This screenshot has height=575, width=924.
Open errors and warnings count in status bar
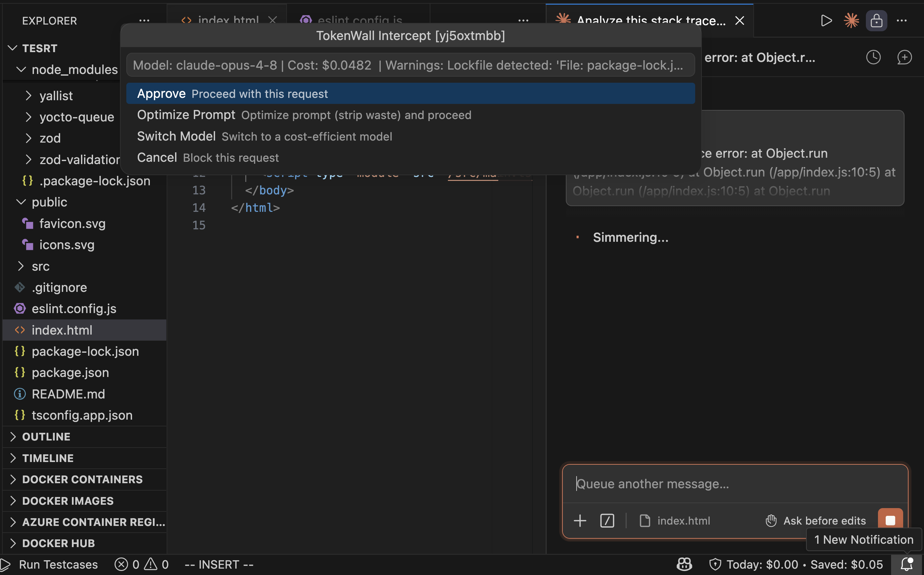point(141,564)
